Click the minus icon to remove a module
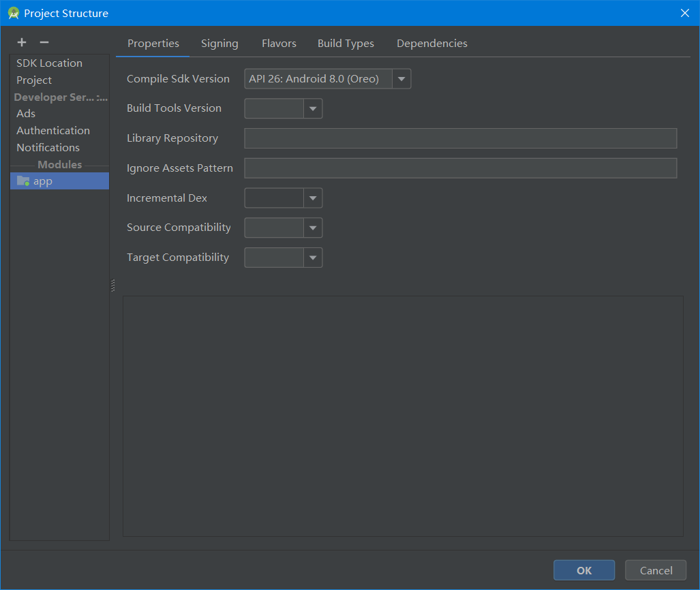The height and width of the screenshot is (590, 700). [43, 42]
